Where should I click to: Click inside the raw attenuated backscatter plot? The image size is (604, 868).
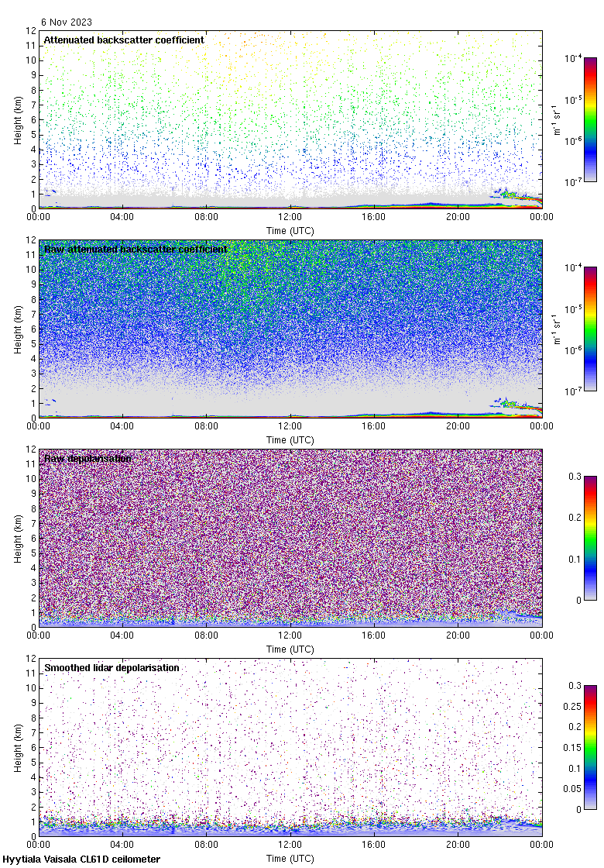[x=290, y=329]
